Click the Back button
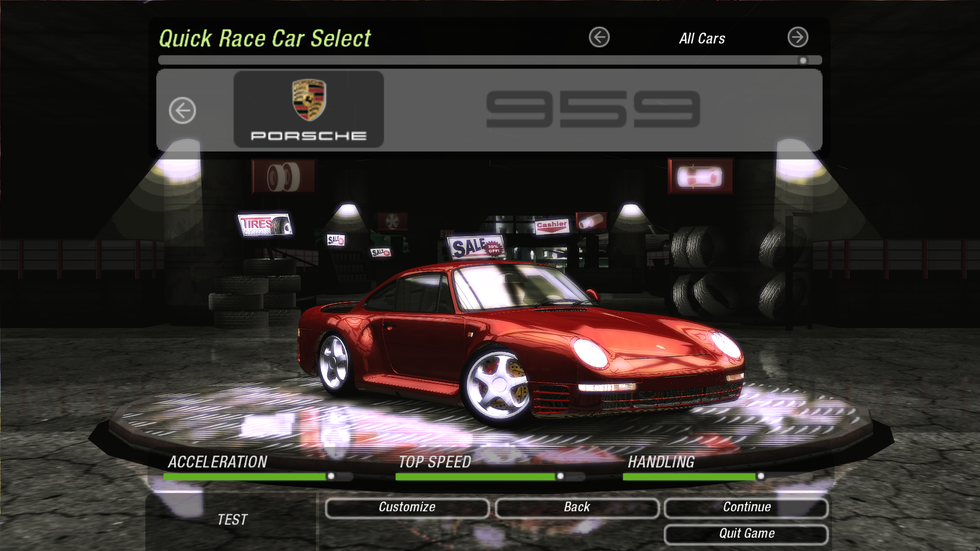The image size is (980, 551). point(577,508)
